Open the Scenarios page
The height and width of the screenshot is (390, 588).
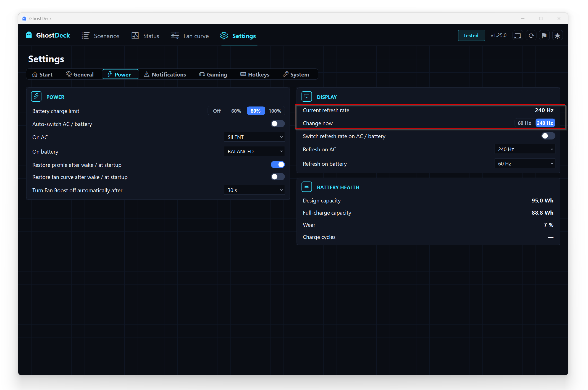tap(101, 36)
